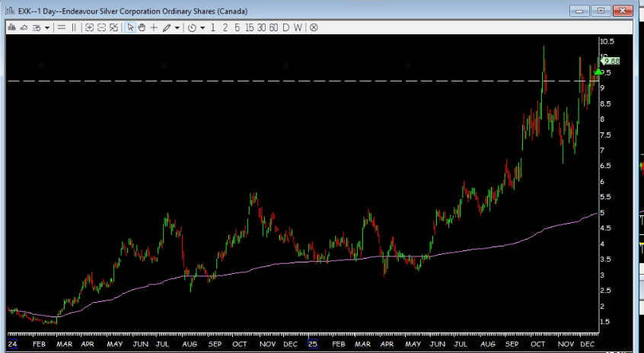Screen dimensions: 644x353
Task: Maximize the EXK chart window
Action: (601, 11)
